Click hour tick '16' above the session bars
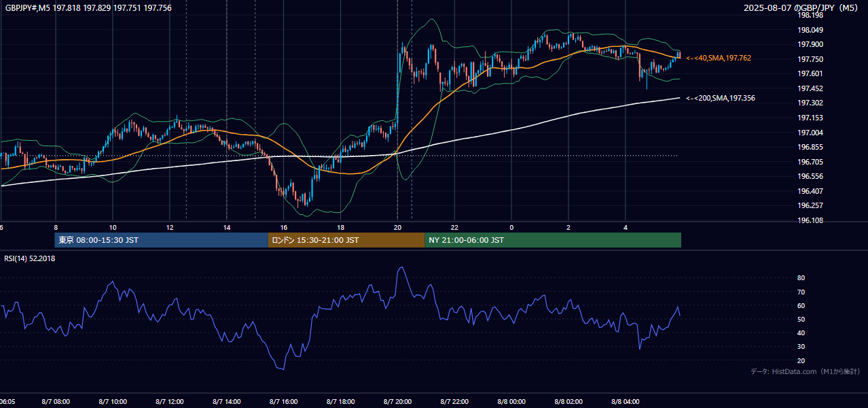Viewport: 868px width, 408px height. [x=284, y=227]
